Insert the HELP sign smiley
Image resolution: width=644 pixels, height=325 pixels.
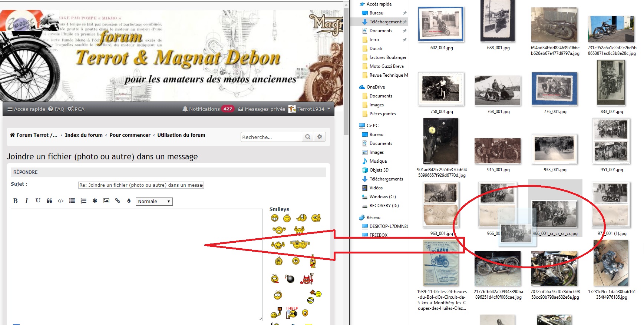pyautogui.click(x=292, y=312)
